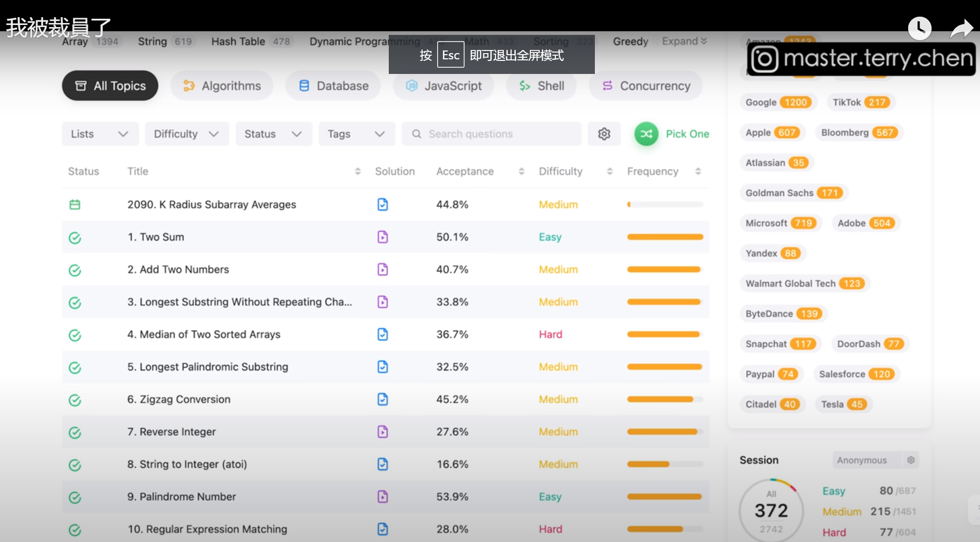Click the daily challenge calendar icon
980x542 pixels.
click(75, 205)
